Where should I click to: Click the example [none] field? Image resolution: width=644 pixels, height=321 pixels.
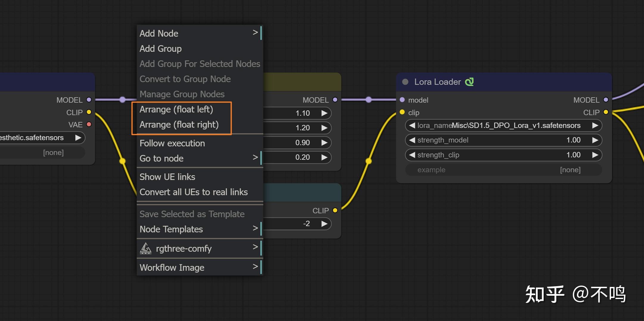pos(503,170)
